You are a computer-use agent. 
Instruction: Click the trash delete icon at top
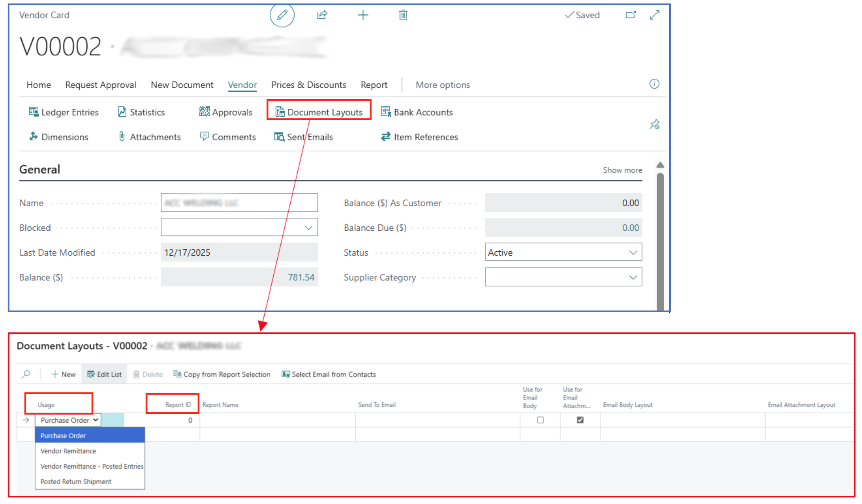[403, 15]
